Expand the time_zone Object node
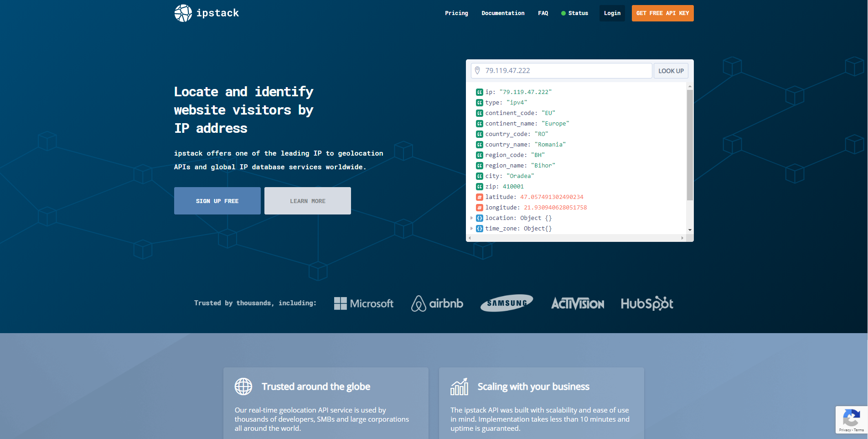The height and width of the screenshot is (439, 868). pyautogui.click(x=472, y=228)
